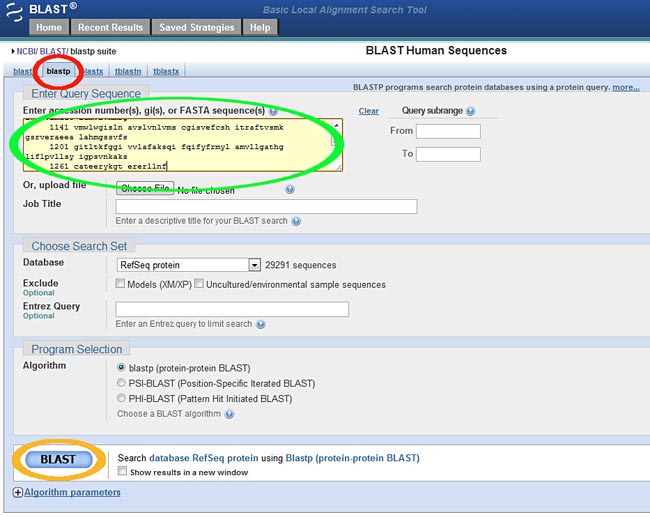The width and height of the screenshot is (650, 517).
Task: Click '29291 sequences' text
Action: tap(301, 265)
